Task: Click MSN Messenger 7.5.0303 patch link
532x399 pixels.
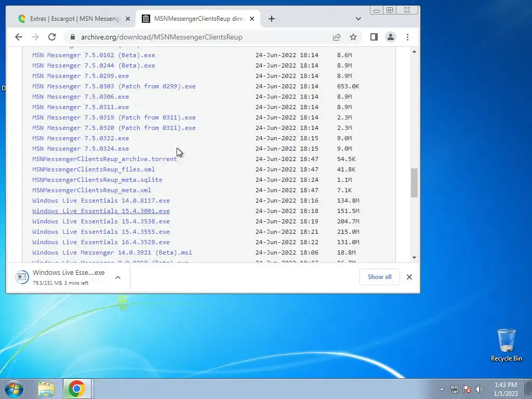Action: pyautogui.click(x=114, y=86)
